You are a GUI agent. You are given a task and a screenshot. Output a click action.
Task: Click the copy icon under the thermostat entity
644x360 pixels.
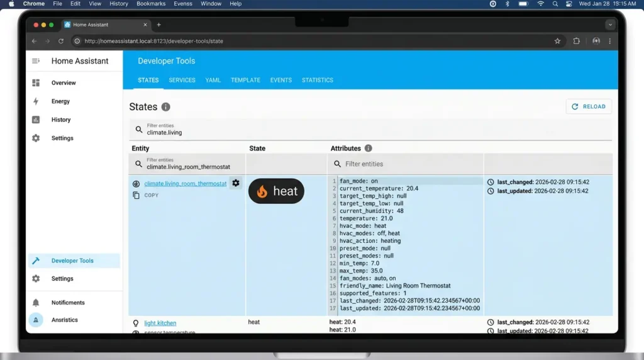tap(136, 195)
